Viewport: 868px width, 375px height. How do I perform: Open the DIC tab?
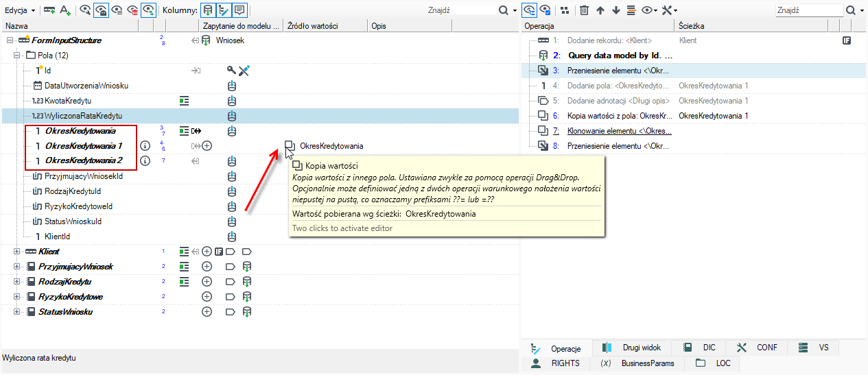[699, 348]
